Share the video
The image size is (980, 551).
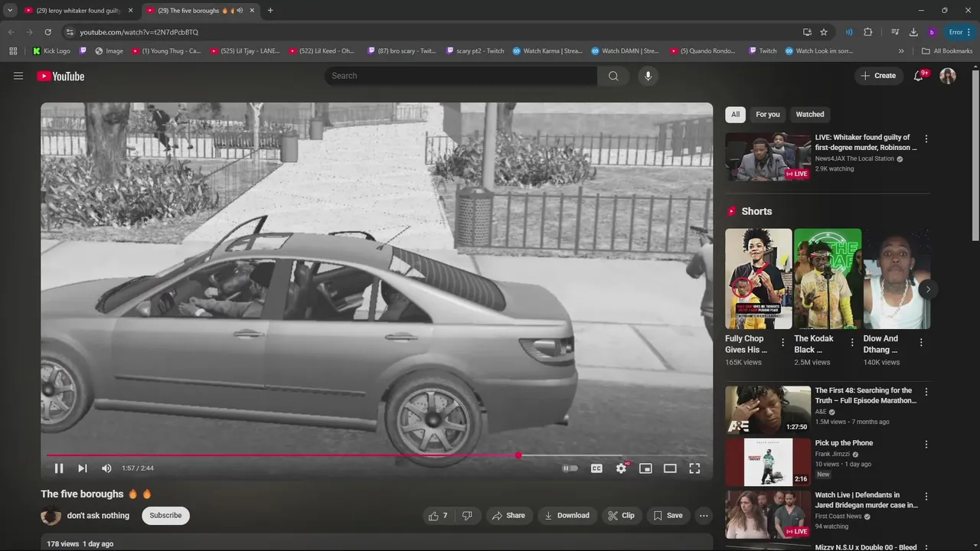[508, 516]
